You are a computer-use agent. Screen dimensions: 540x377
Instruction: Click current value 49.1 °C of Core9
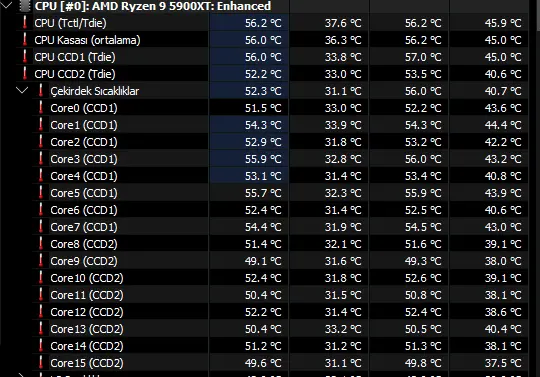click(x=263, y=261)
